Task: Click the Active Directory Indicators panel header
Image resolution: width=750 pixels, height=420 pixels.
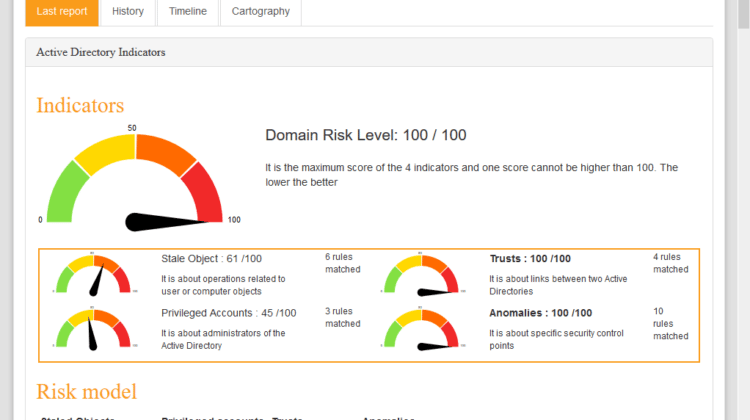Action: point(369,52)
